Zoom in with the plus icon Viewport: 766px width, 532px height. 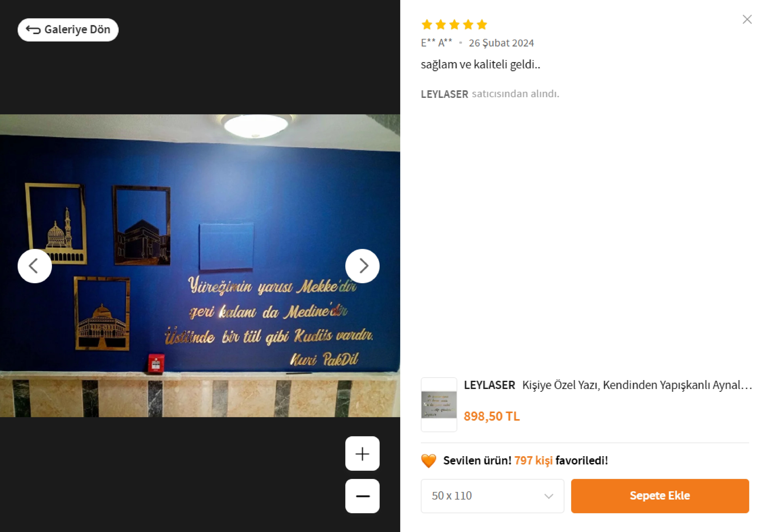click(362, 453)
